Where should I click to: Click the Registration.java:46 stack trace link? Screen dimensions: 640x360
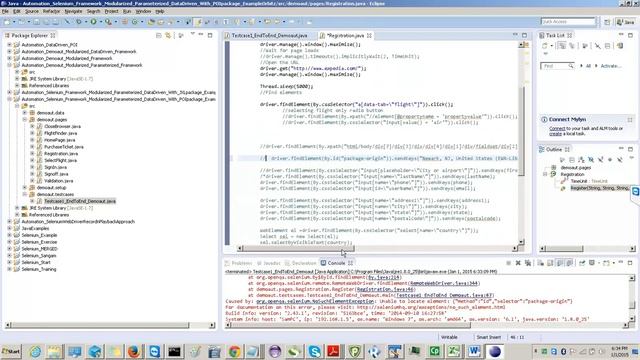[x=386, y=289]
